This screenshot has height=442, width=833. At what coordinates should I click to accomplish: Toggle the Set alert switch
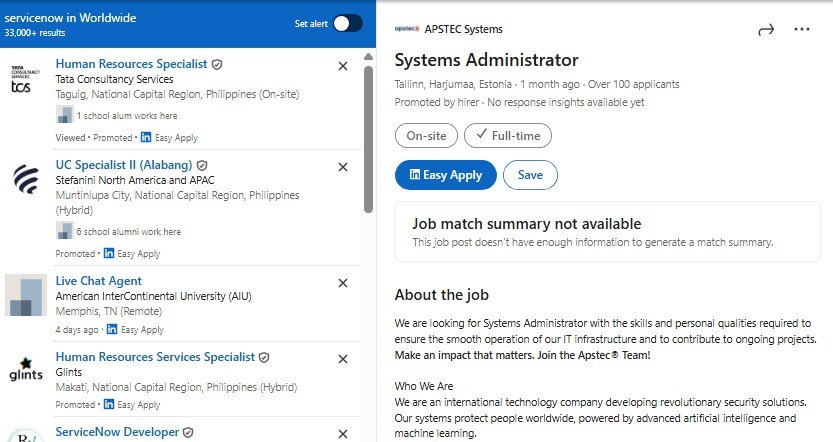tap(348, 23)
